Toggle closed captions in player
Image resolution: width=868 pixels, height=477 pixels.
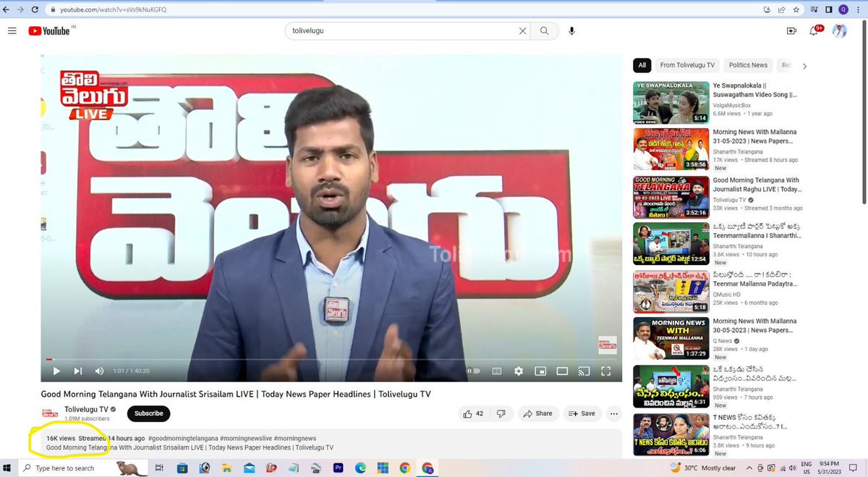(x=497, y=371)
